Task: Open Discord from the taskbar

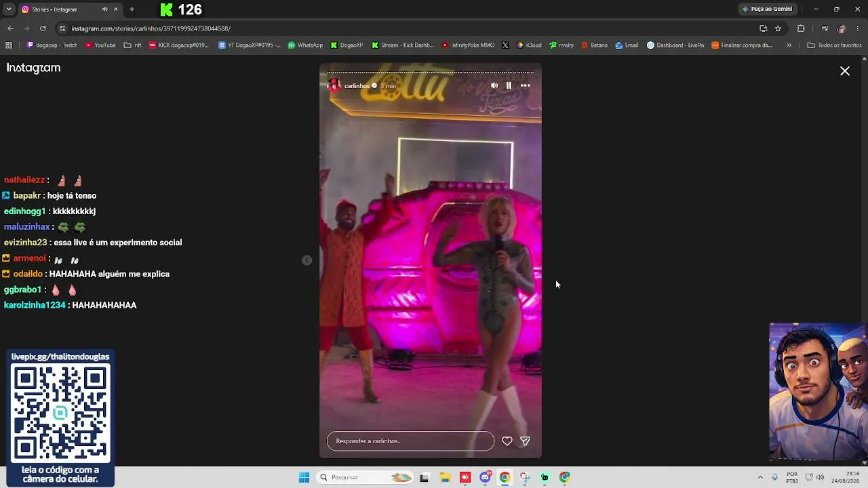Action: point(485,477)
